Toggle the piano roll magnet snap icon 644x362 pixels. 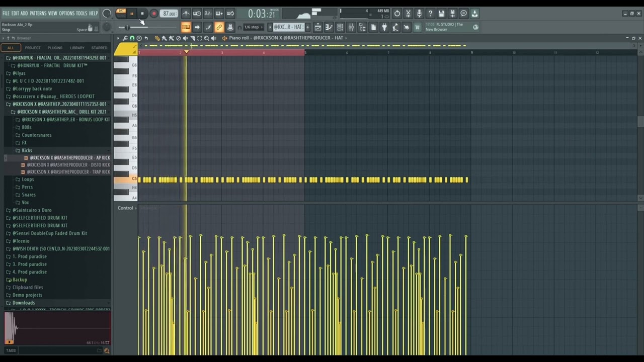click(132, 38)
